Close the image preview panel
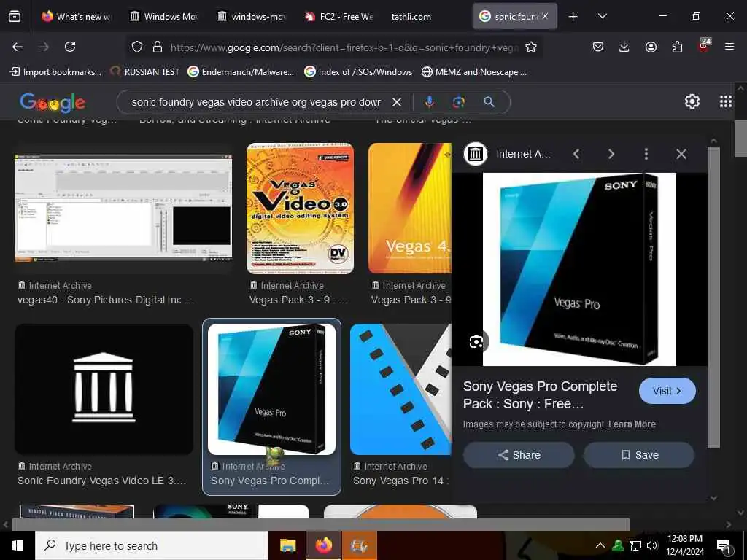The height and width of the screenshot is (560, 747). pos(681,154)
